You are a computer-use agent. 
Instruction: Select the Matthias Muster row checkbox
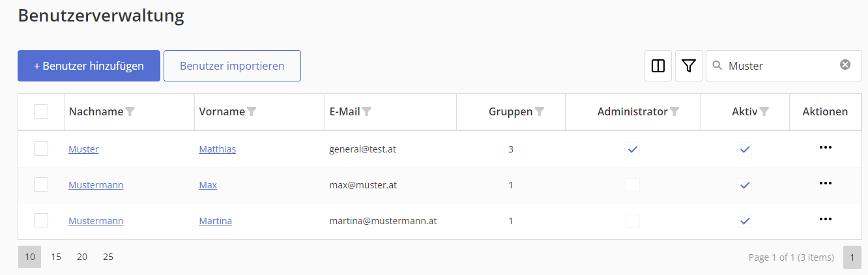41,149
